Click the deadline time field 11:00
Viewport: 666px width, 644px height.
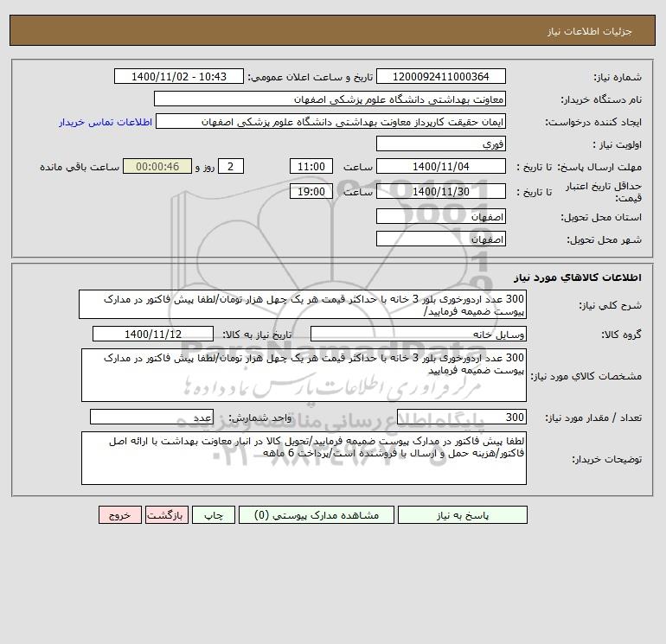coord(311,167)
